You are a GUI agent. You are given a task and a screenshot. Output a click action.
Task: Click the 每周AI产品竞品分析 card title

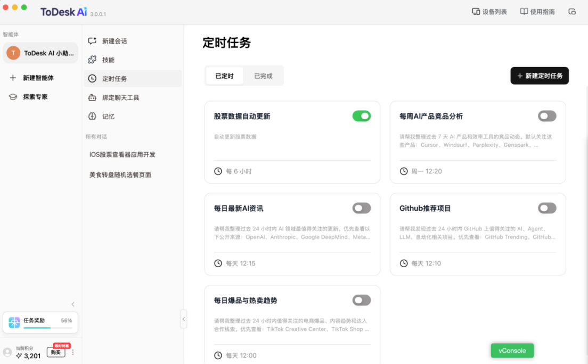tap(431, 116)
